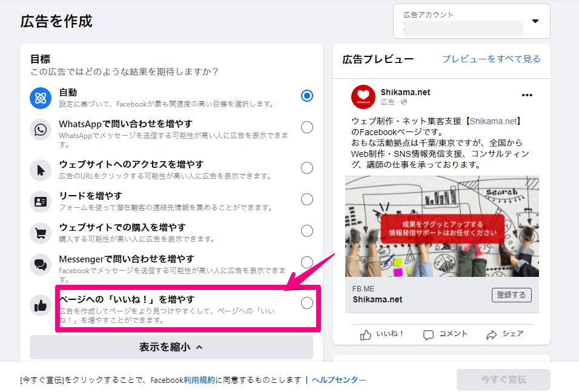Click the 登録する button in ad preview
Image resolution: width=579 pixels, height=392 pixels.
coord(511,295)
